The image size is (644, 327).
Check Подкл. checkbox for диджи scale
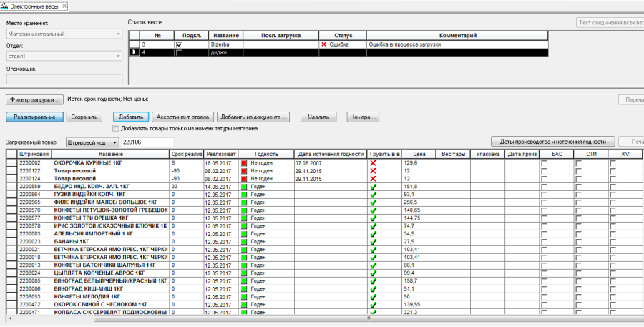[x=179, y=52]
